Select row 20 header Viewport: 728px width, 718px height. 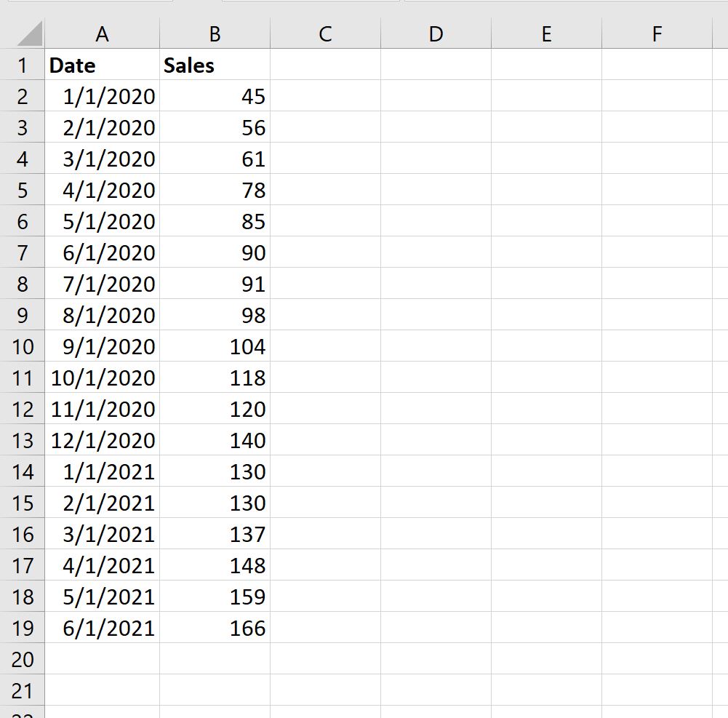point(23,659)
